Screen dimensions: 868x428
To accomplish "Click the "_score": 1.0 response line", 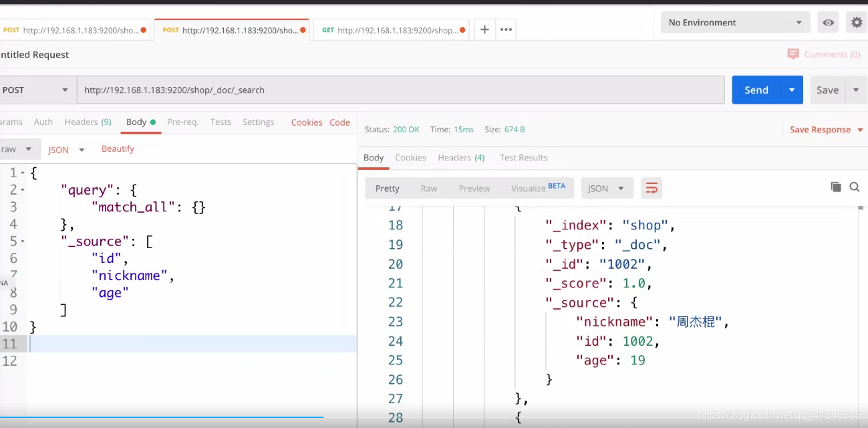I will point(598,284).
